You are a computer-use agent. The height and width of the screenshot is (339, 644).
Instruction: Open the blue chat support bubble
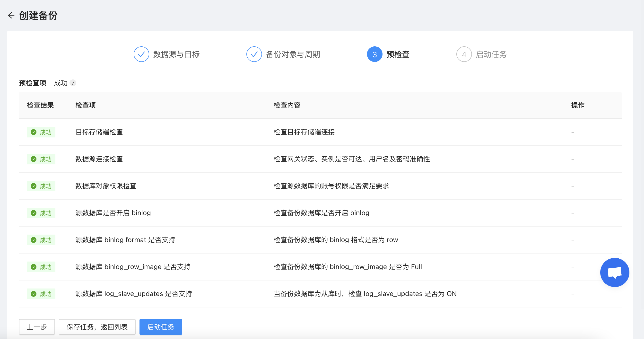point(614,272)
